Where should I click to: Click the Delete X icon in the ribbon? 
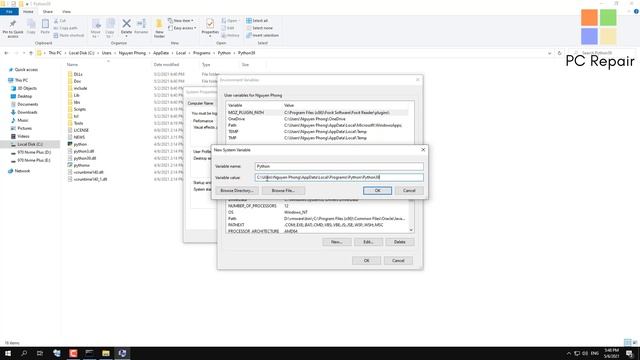(x=127, y=27)
